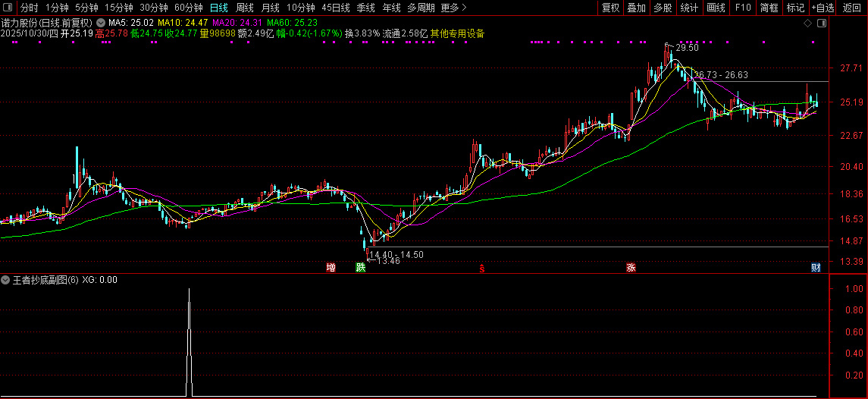Viewport: 868px width, 399px height.
Task: Click the 其他专用设备 industry link
Action: click(x=457, y=34)
